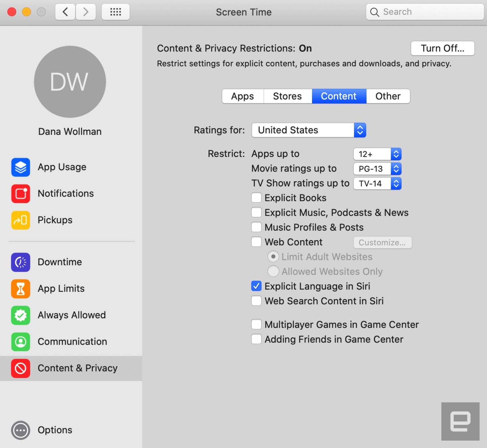Click the Search input field

point(425,12)
